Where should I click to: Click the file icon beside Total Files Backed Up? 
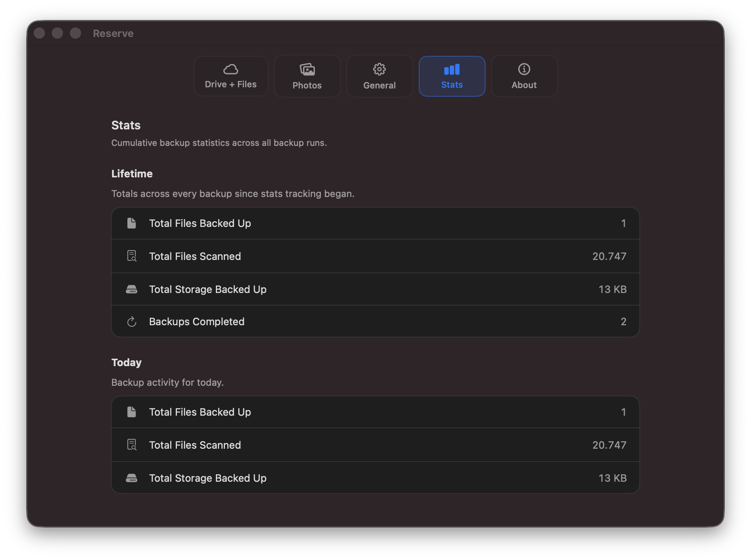[132, 223]
